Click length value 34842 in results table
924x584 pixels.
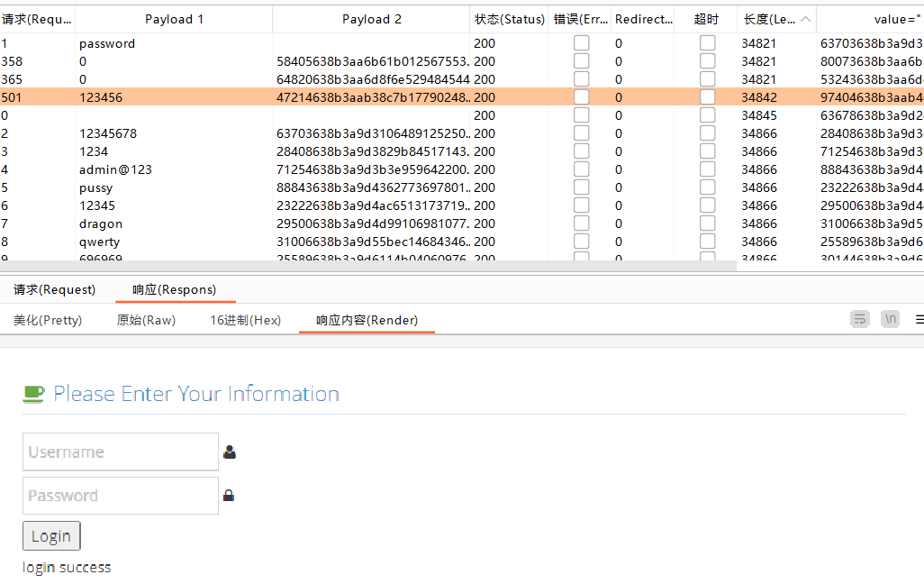759,97
